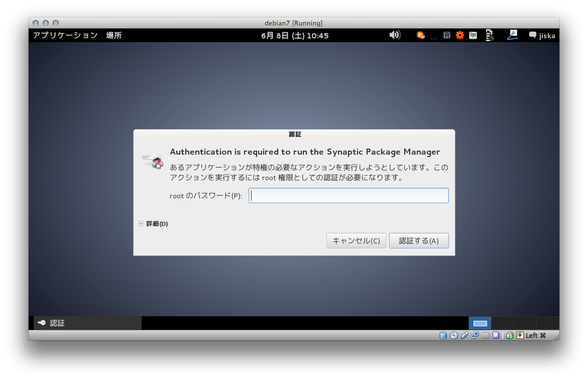Click the system monitor tray icon
Screen dimensions: 588x380
473,35
